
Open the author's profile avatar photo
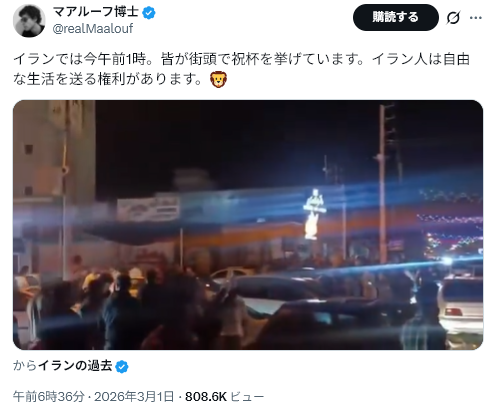click(x=29, y=21)
